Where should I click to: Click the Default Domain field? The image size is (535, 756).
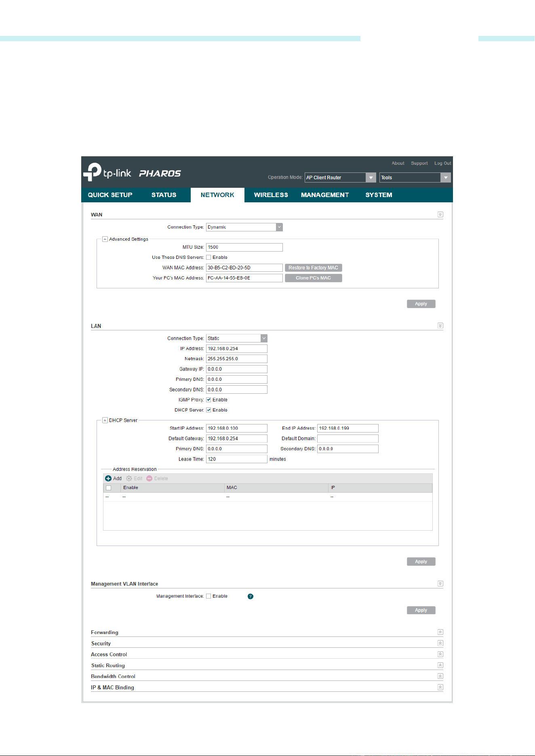348,439
